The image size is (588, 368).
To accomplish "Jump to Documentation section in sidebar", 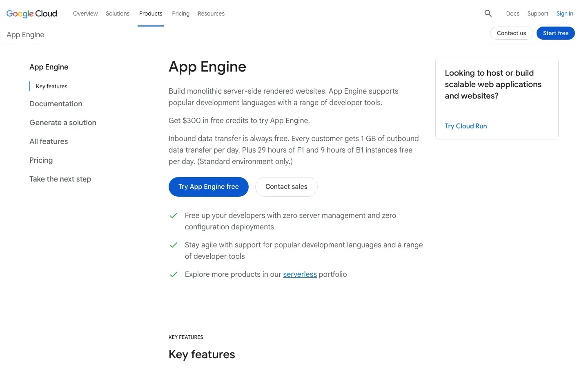I will pyautogui.click(x=56, y=104).
